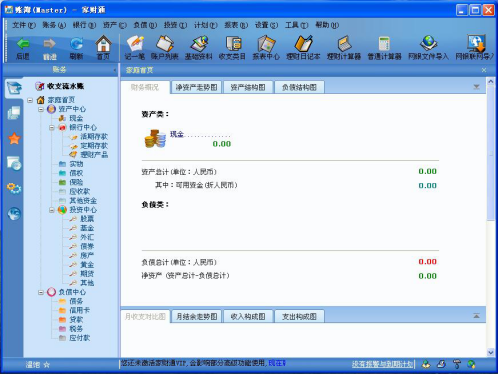Click the 刷新 refresh icon
498x374 pixels.
[x=76, y=44]
